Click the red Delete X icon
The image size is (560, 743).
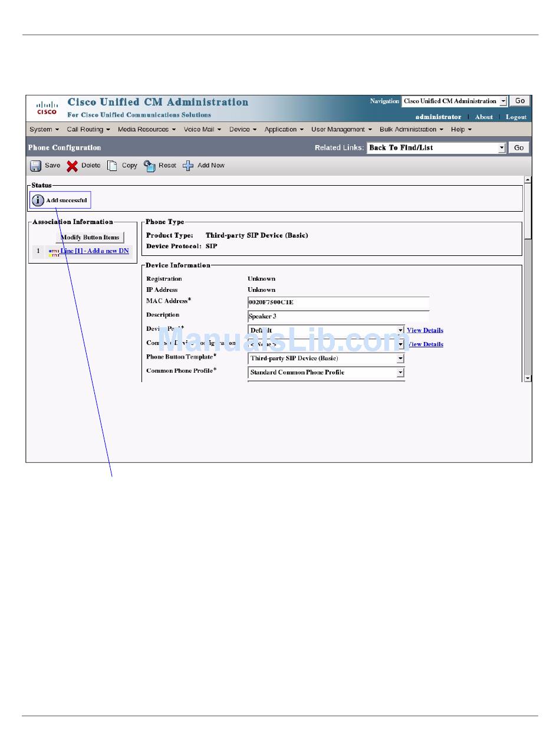72,166
